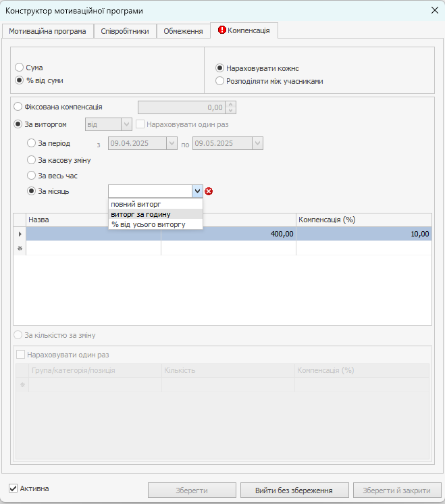
Task: Select the 'Сума' radio button
Action: pos(19,68)
